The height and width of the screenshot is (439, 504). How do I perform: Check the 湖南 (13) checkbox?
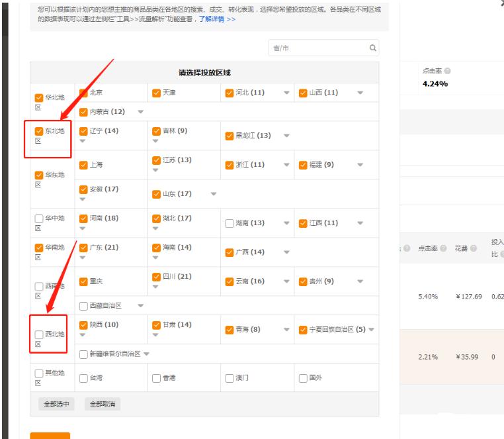pyautogui.click(x=229, y=223)
